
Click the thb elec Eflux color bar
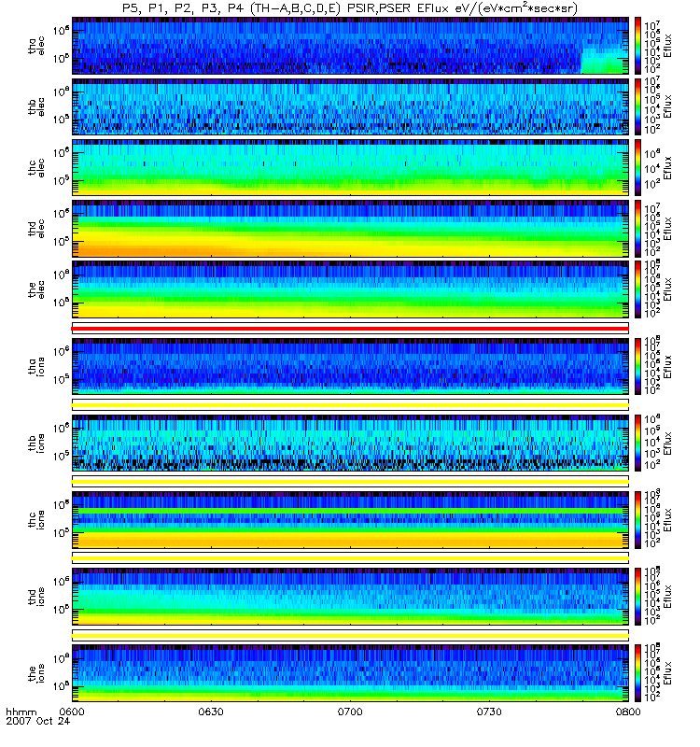coord(638,106)
